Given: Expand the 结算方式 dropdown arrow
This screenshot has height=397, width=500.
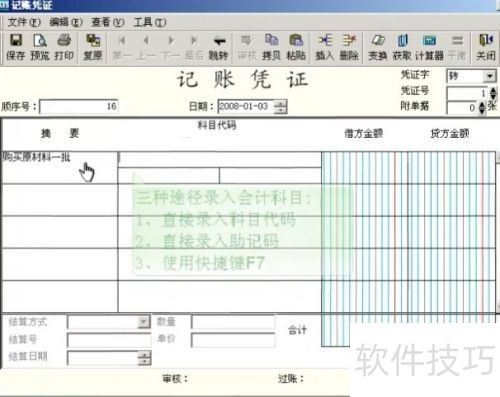Looking at the screenshot, I should 143,322.
